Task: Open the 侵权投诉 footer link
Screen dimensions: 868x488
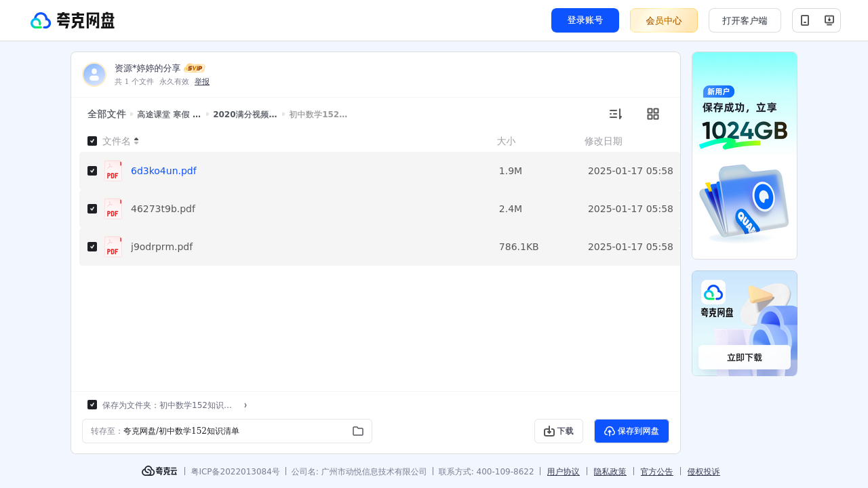Action: click(x=704, y=472)
